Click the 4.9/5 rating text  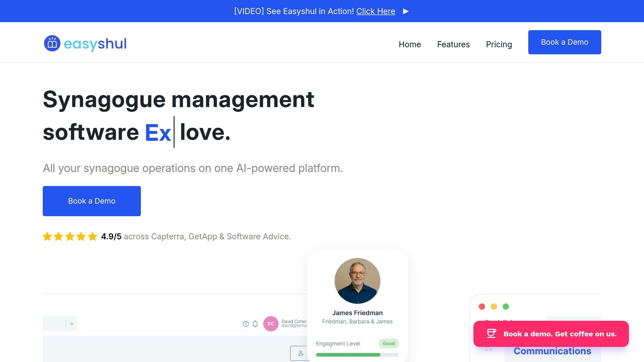(111, 236)
